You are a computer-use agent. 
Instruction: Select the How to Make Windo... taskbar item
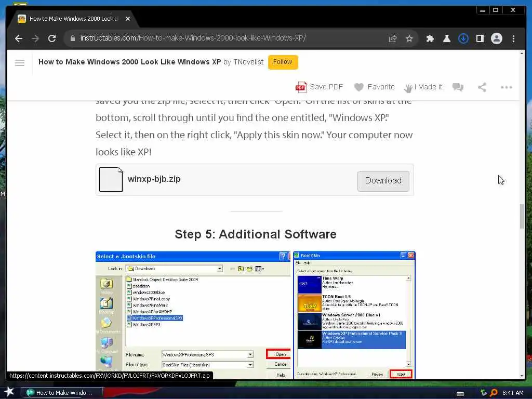(x=62, y=393)
